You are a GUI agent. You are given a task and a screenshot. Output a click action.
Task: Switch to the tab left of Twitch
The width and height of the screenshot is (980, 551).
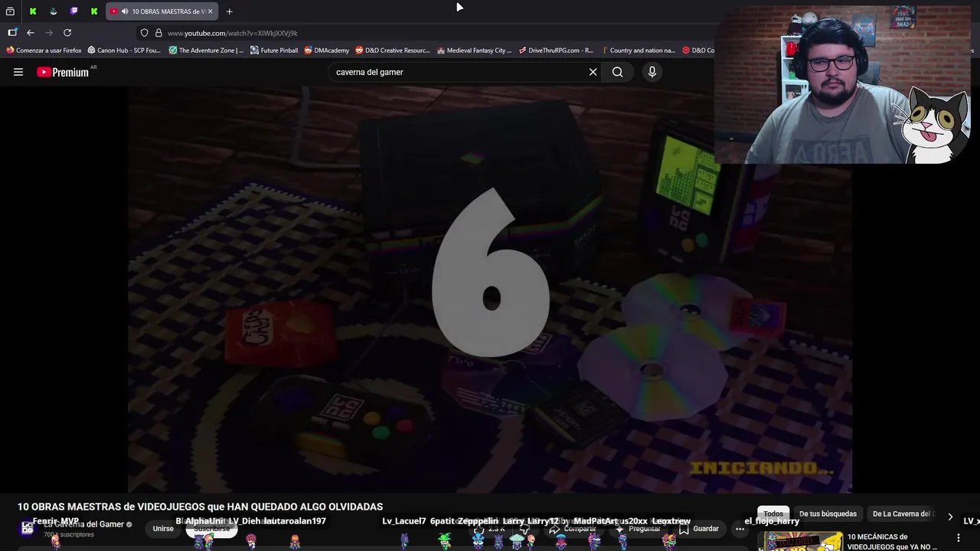53,11
